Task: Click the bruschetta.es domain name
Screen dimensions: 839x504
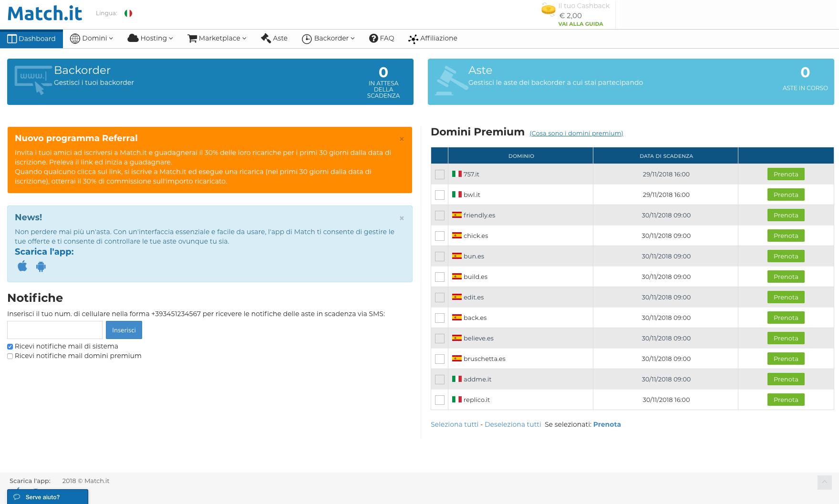Action: coord(484,359)
